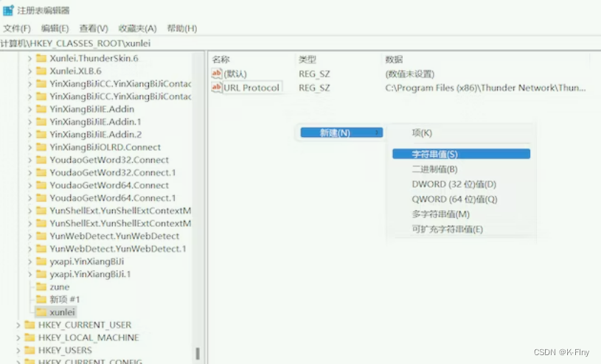Image resolution: width=601 pixels, height=364 pixels.
Task: Click the folder icon of YoudaoGetWord32.Connect.1
Action: click(41, 172)
